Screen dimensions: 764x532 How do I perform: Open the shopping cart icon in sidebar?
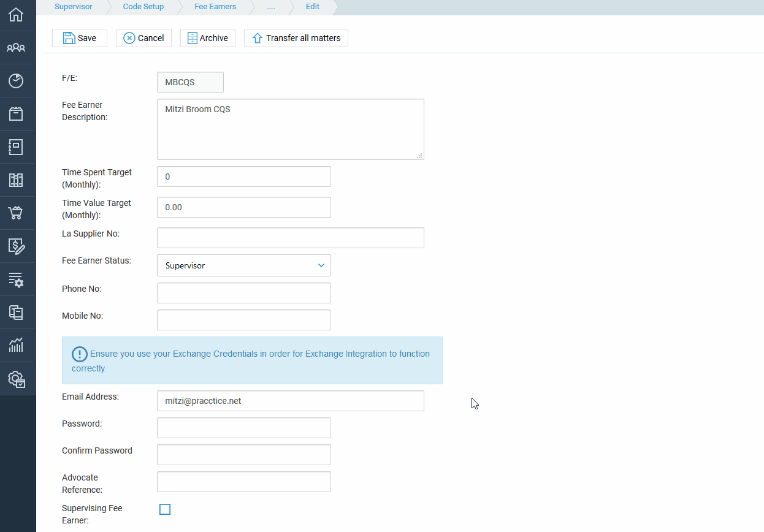[x=16, y=213]
